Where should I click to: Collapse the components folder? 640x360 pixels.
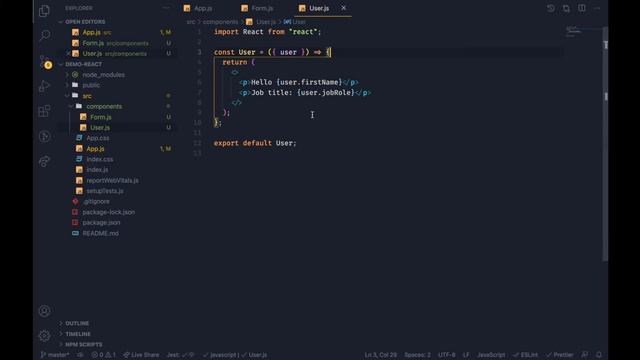[x=104, y=106]
